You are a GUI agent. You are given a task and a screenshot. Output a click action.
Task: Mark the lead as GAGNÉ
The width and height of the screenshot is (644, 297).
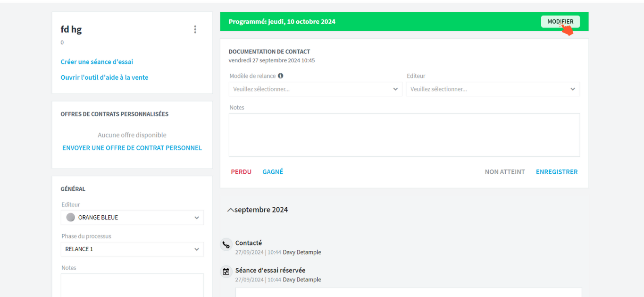click(x=273, y=172)
